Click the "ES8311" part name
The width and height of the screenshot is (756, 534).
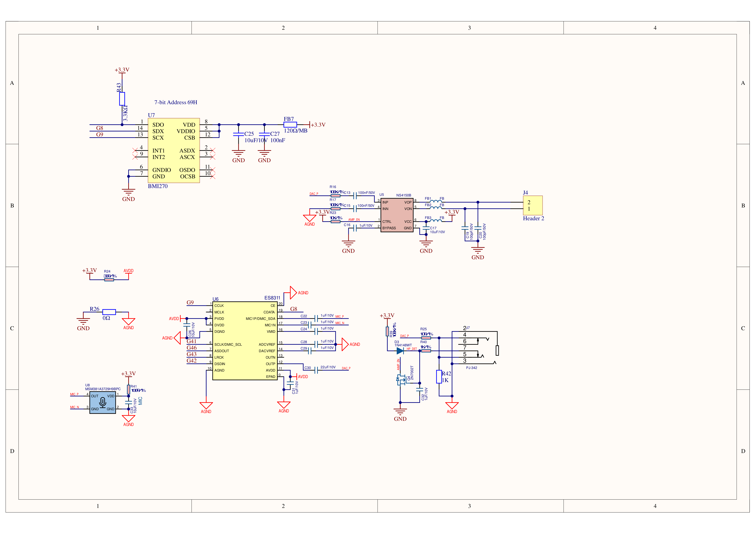(272, 298)
